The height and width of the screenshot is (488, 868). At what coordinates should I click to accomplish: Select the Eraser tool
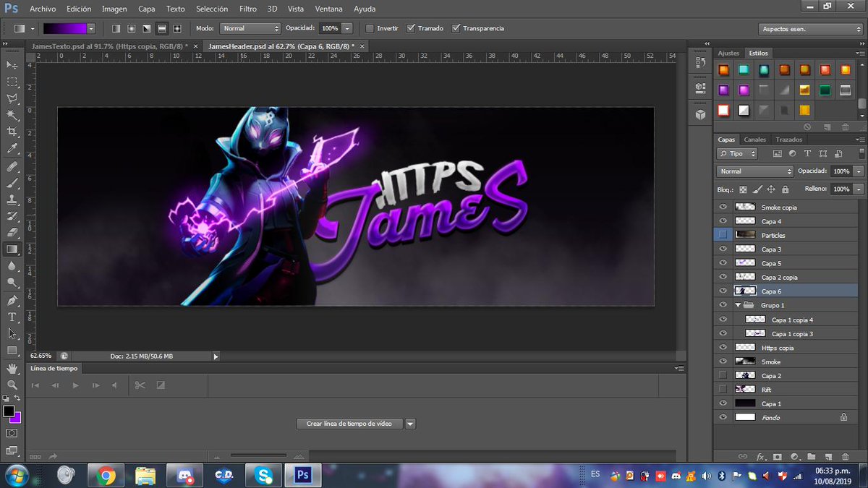tap(12, 232)
